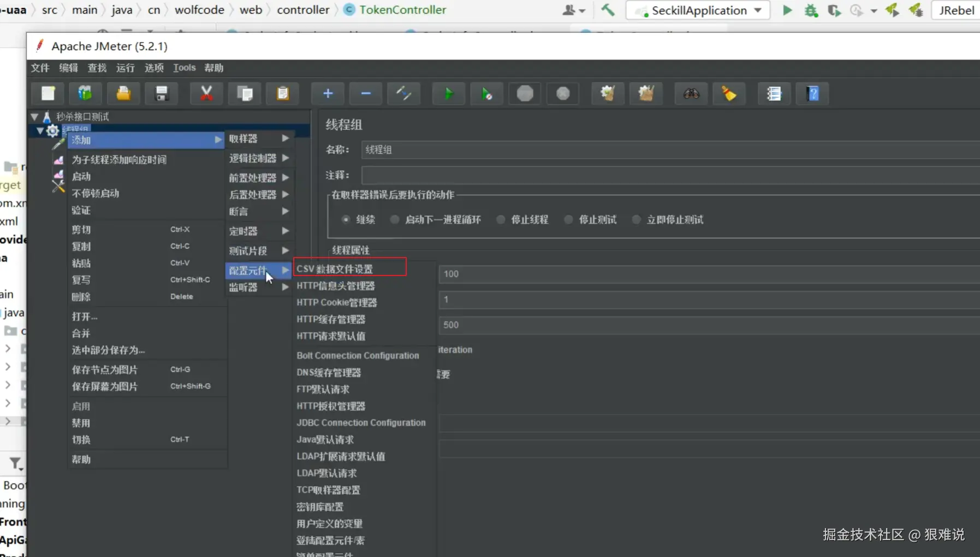Collapse the 线程组 tree node arrow

(x=40, y=130)
